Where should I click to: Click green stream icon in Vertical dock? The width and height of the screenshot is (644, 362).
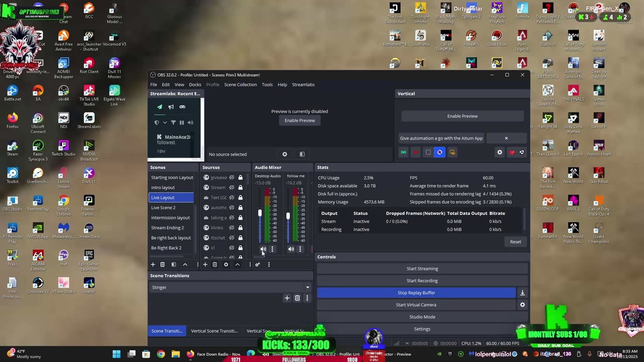[x=404, y=152]
